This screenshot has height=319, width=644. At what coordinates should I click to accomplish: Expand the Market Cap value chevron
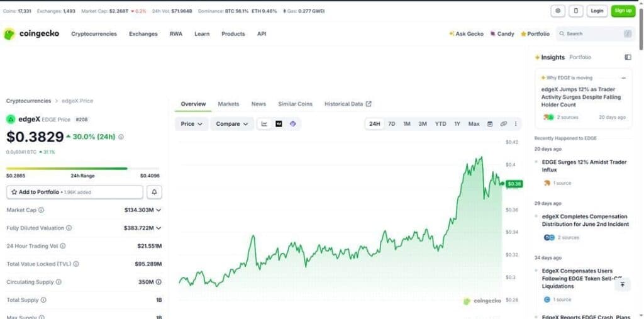pos(158,210)
